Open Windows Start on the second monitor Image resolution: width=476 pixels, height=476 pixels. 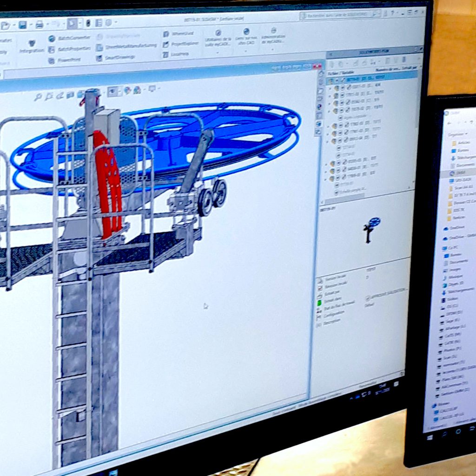click(x=430, y=437)
